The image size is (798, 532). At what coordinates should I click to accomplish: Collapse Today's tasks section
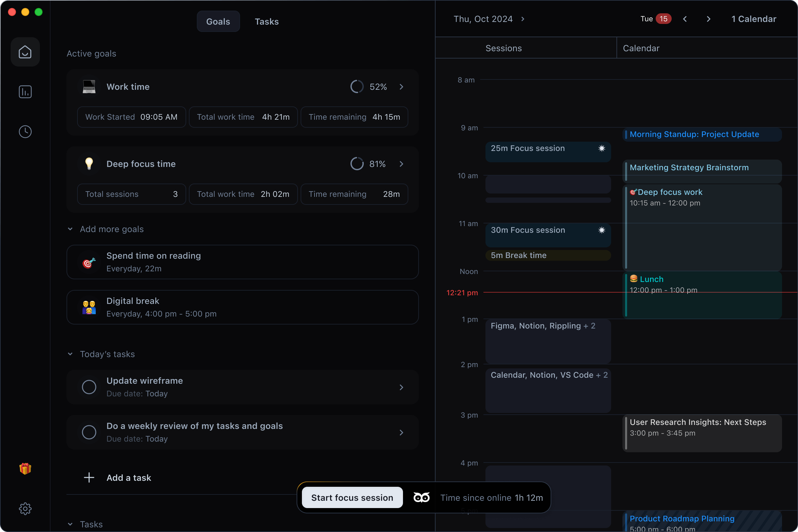click(x=70, y=354)
